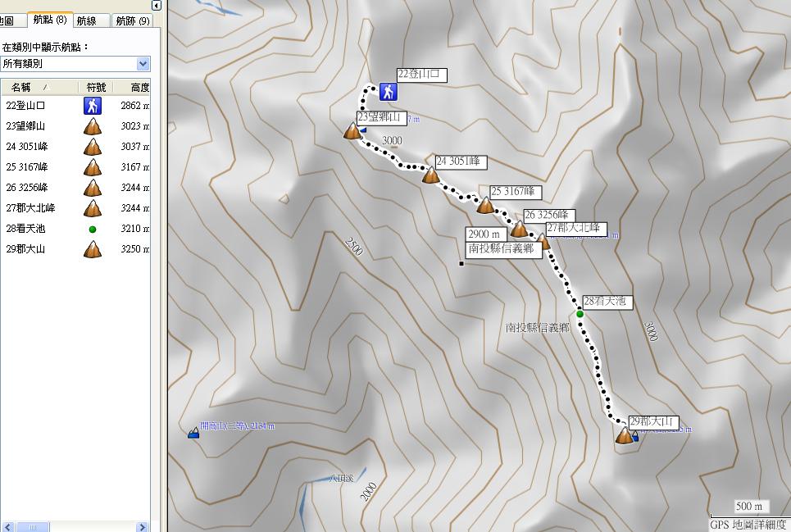Sort waypoints by 名稱 column header
Viewport: 791px width, 532px height.
point(39,87)
